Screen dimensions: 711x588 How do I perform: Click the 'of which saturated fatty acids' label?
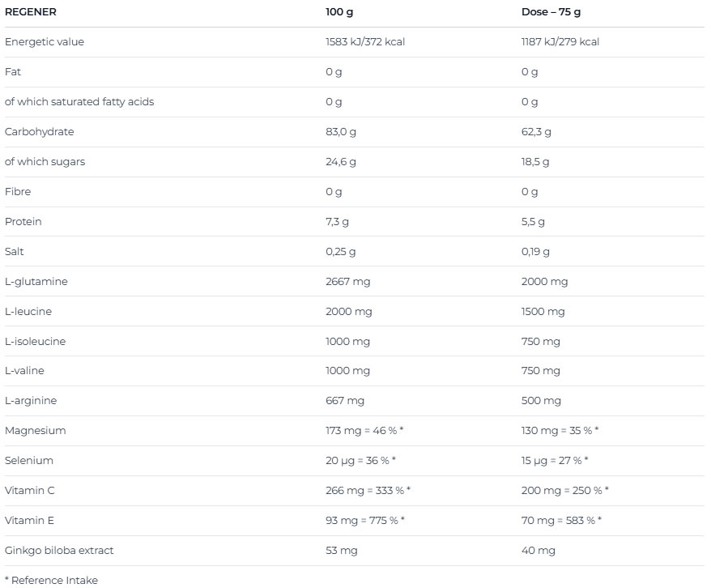[x=79, y=102]
